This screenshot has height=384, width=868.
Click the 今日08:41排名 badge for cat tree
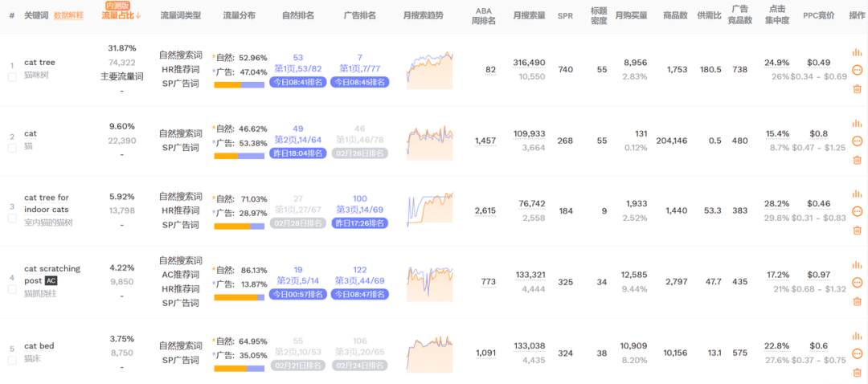297,82
